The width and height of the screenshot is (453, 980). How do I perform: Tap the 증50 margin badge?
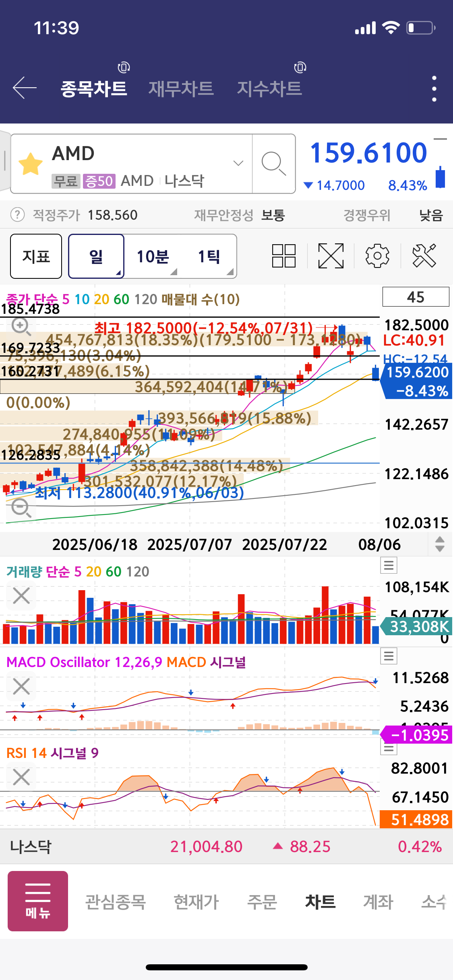[x=99, y=181]
